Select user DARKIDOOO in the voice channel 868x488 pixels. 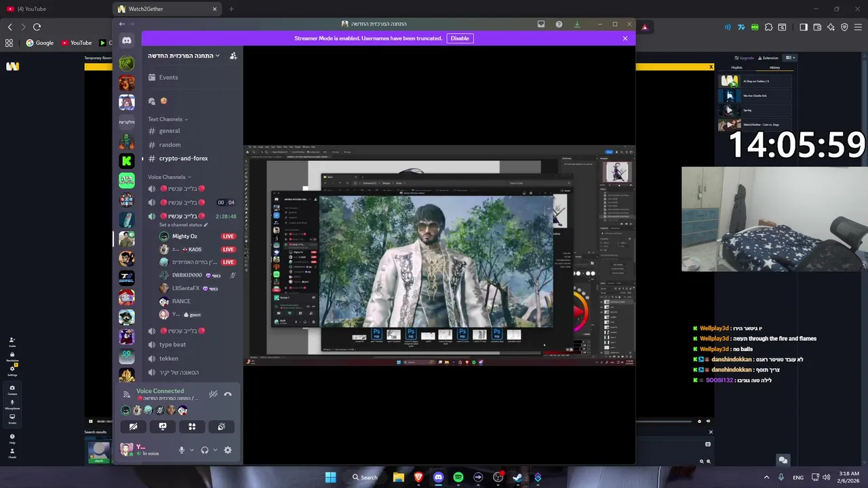click(186, 275)
